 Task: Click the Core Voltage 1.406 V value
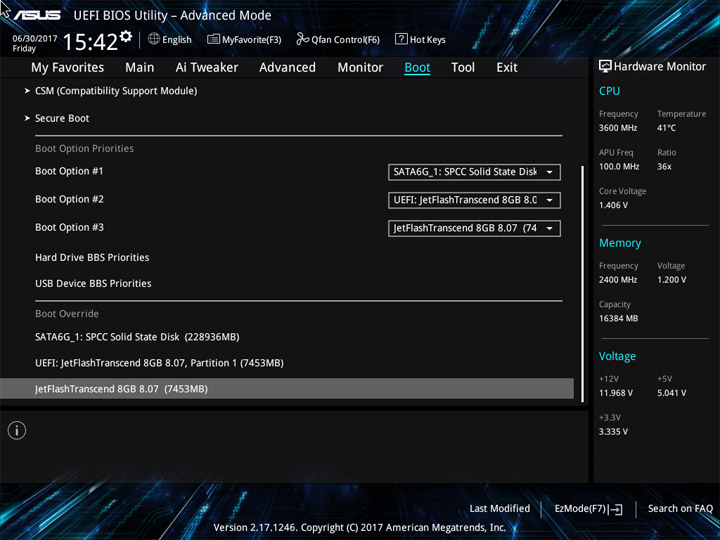(x=613, y=205)
